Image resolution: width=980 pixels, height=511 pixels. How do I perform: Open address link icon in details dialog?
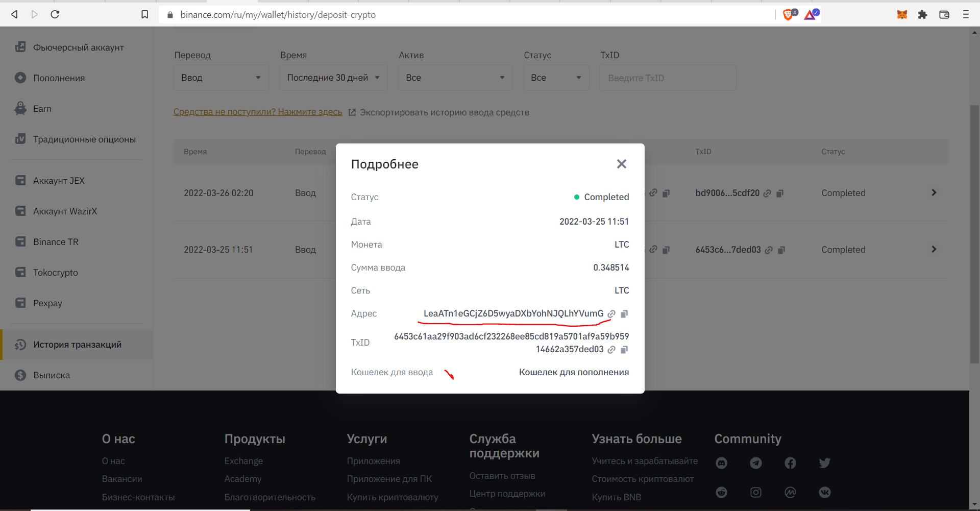click(611, 314)
